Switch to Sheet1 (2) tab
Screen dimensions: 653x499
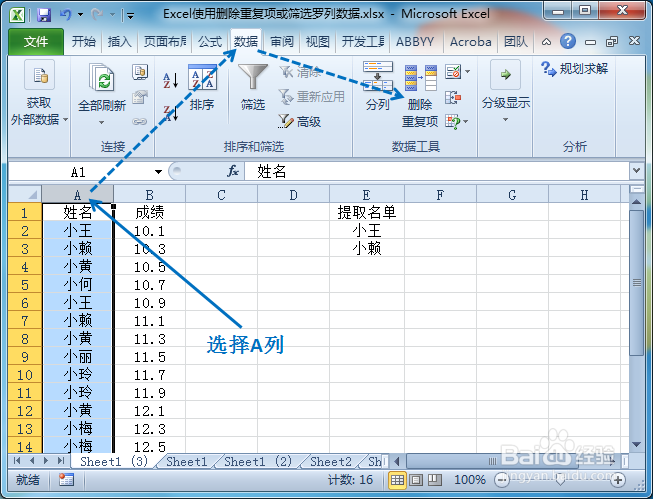click(x=258, y=462)
